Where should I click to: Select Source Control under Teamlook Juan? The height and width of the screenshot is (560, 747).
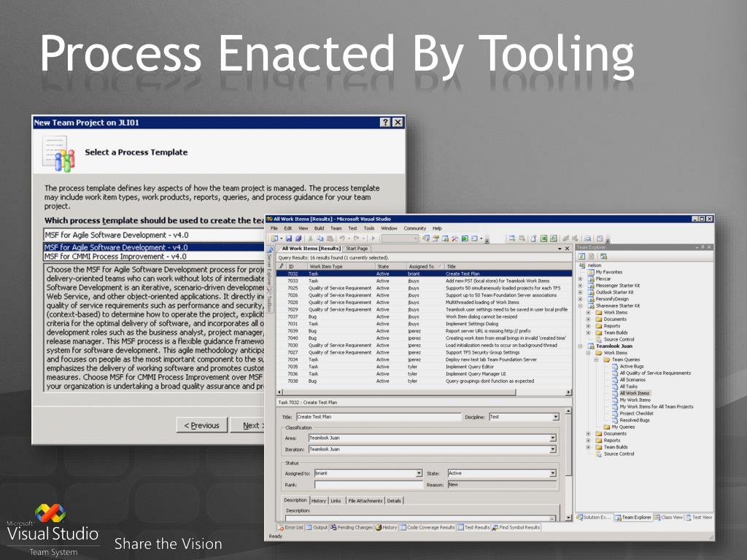(x=619, y=454)
